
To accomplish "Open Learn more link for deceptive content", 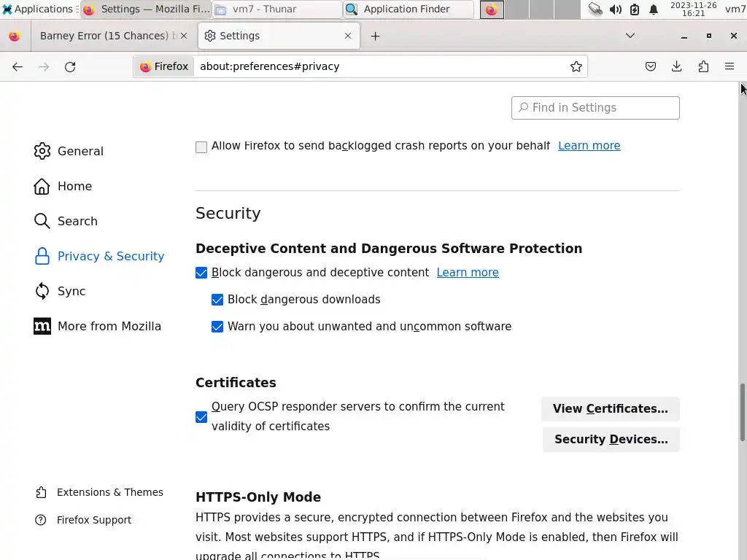I will (x=468, y=273).
